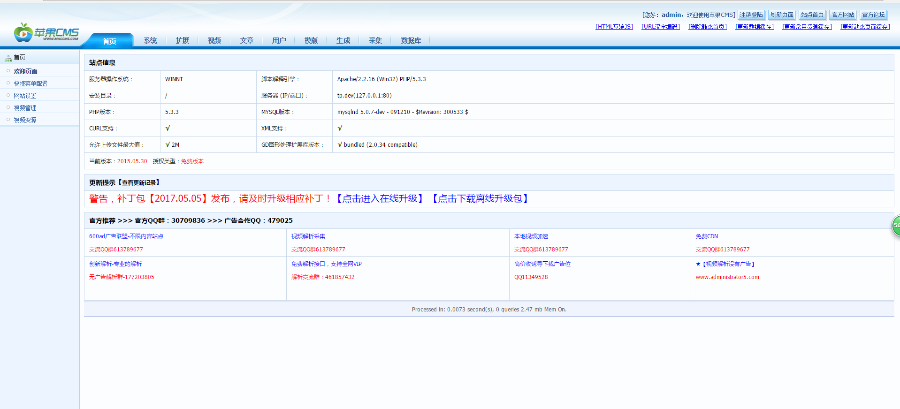Screen dimensions: 900x409
Task: Click the green floating circle on right edge
Action: pos(895,226)
